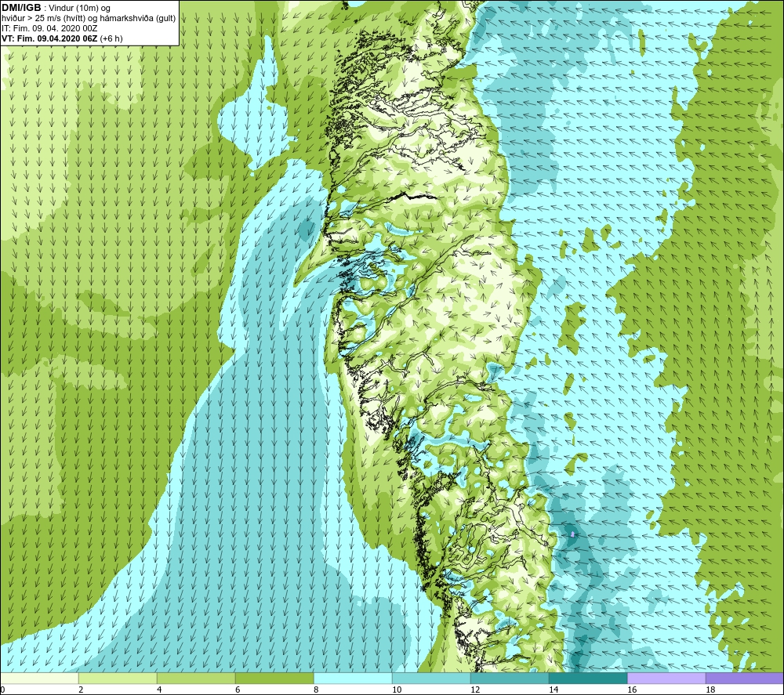Screen dimensions: 784x695
Task: Click the scale label 12
Action: 475,690
